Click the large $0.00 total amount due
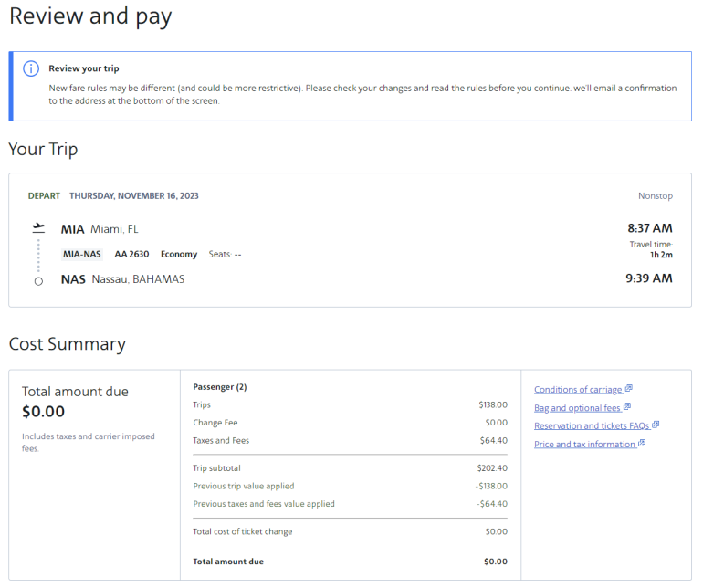This screenshot has width=703, height=588. coord(46,412)
